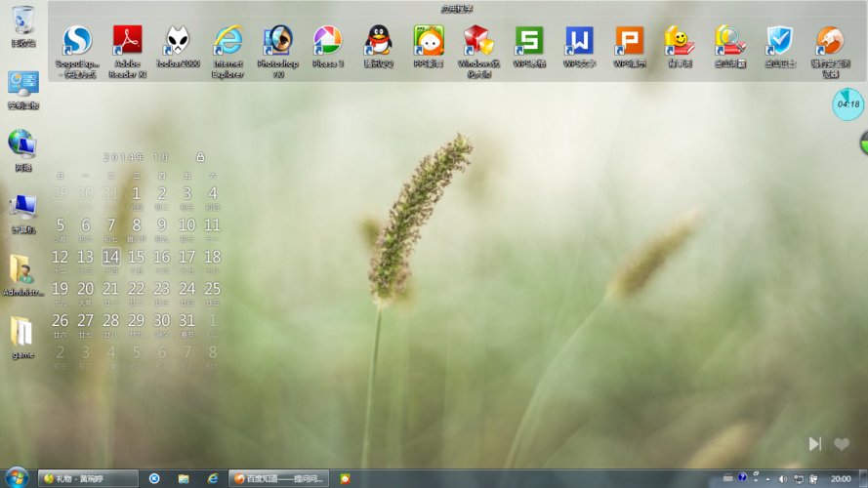Open the Sogou Explorer shortcut
Image resolution: width=868 pixels, height=488 pixels.
[x=77, y=41]
